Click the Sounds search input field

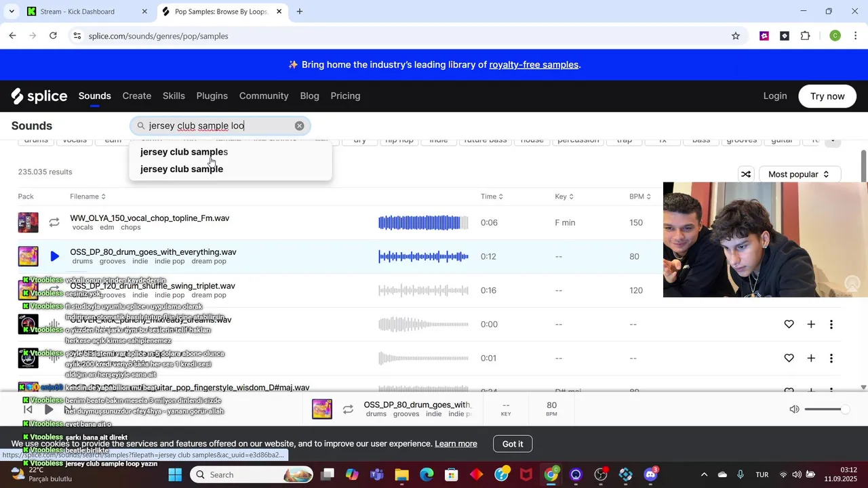[x=220, y=126]
